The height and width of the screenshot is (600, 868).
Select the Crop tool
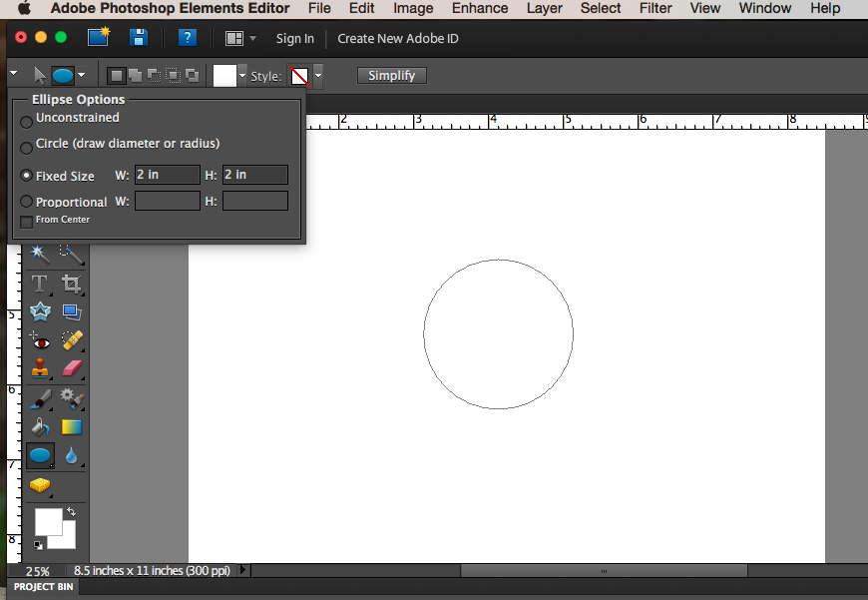[x=71, y=284]
